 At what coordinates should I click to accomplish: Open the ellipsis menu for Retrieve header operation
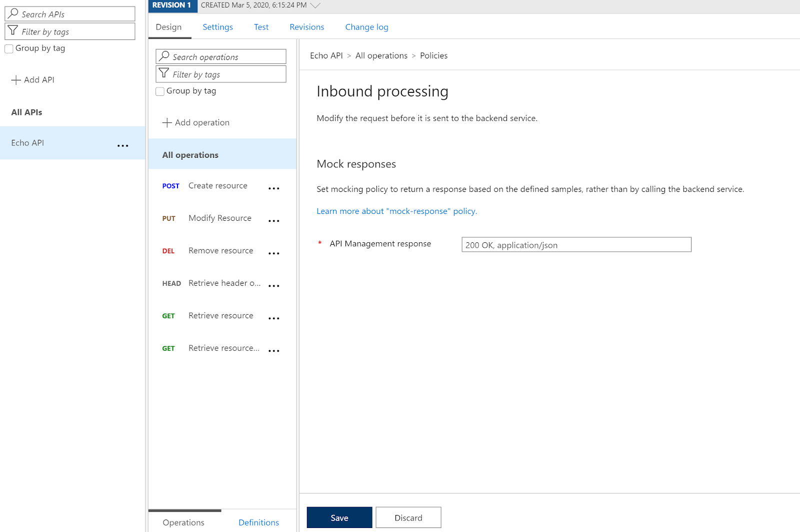(x=273, y=286)
